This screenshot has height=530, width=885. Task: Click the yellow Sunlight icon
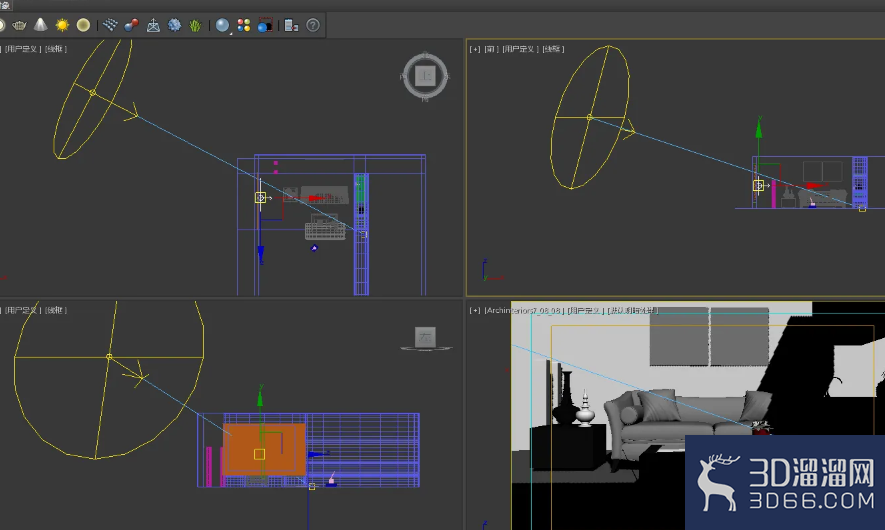(62, 25)
